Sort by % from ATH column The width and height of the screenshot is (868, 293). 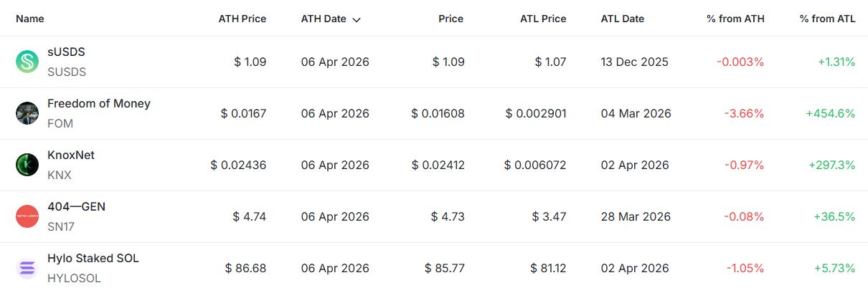pos(735,19)
